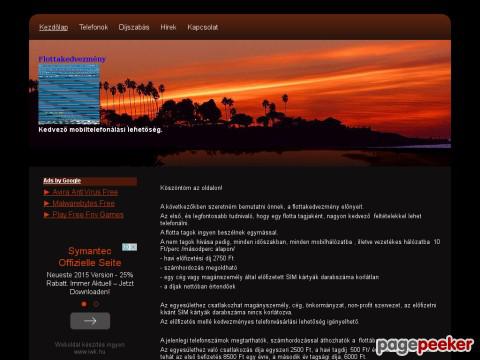480x360 pixels.
Task: Open the Weboldal készítés ingyen footer link
Action: (x=90, y=345)
